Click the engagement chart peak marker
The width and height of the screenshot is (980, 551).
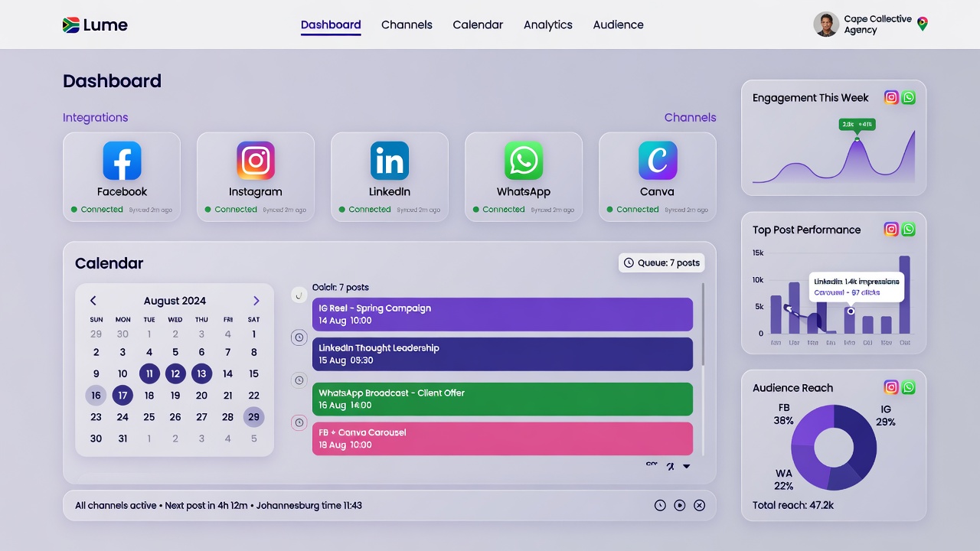click(857, 139)
